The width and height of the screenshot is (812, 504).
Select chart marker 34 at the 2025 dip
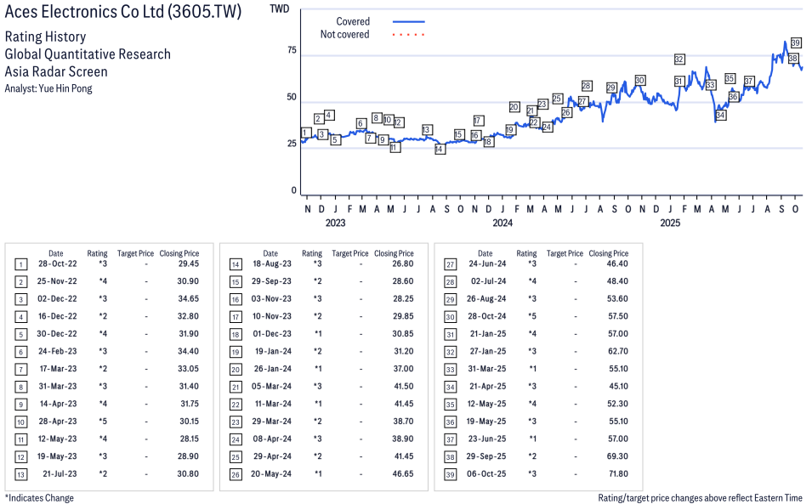click(720, 115)
